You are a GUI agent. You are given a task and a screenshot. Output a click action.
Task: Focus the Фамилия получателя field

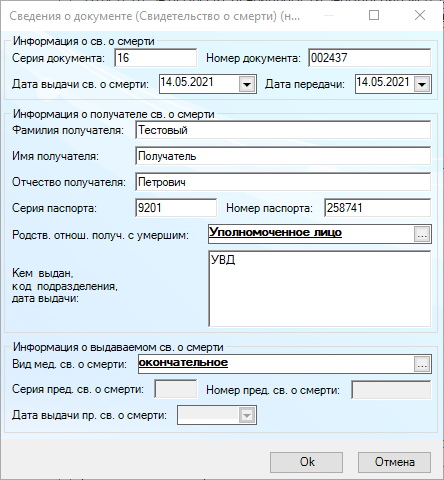point(283,130)
